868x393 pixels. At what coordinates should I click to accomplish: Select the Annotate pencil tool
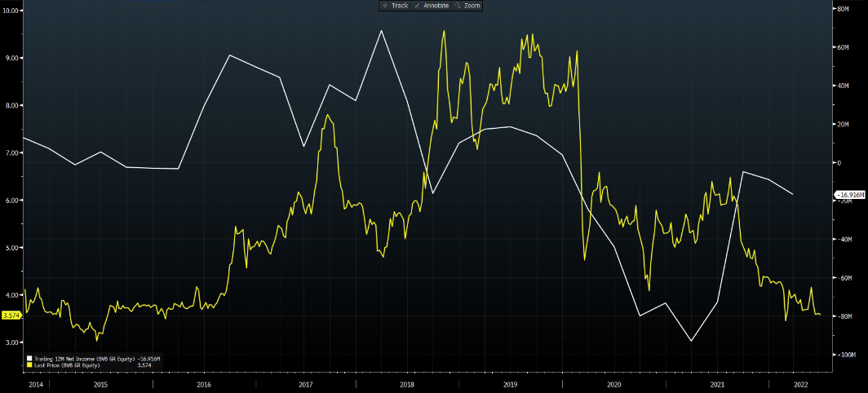pyautogui.click(x=432, y=6)
